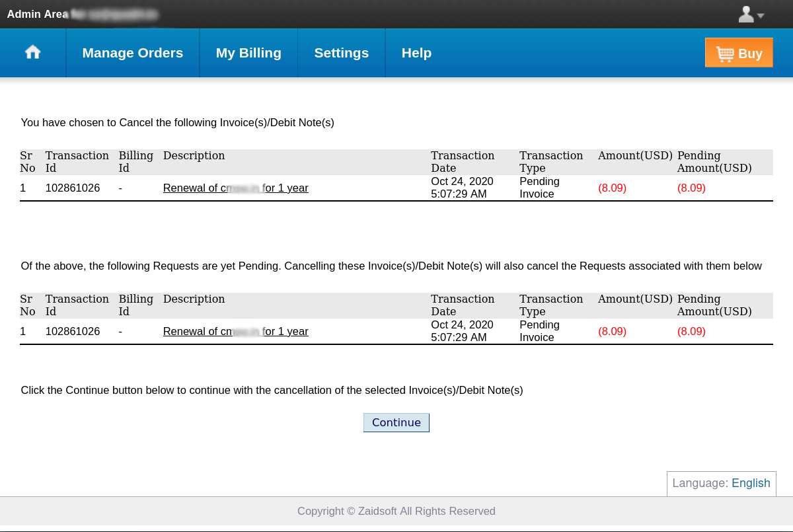Open the My Billing menu
The width and height of the screenshot is (793, 532).
(x=248, y=53)
